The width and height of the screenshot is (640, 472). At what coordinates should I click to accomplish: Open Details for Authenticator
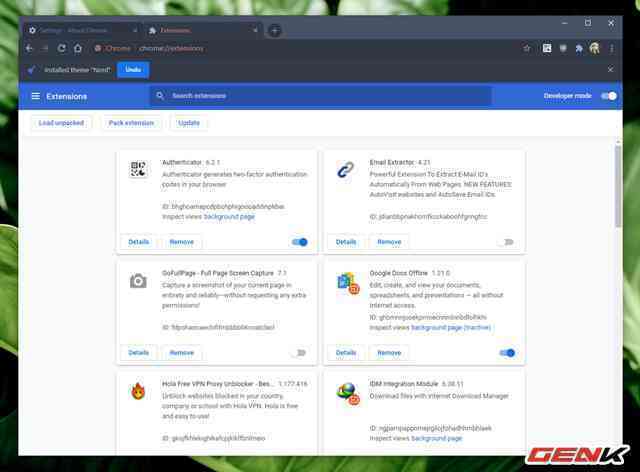pos(138,242)
